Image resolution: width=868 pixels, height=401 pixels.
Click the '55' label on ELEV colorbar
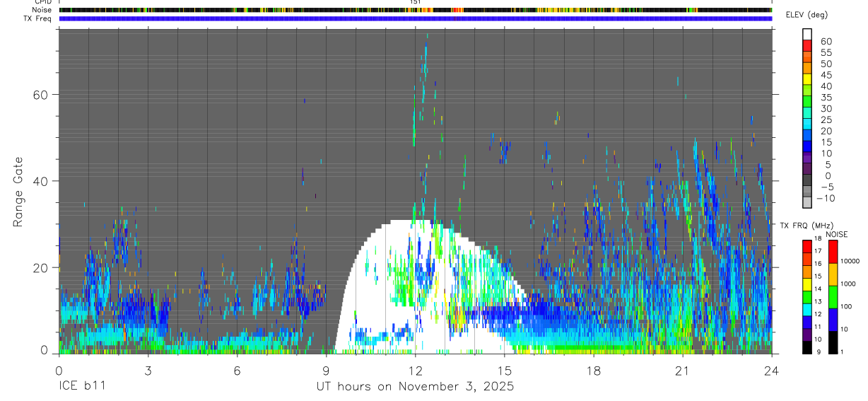(x=826, y=52)
